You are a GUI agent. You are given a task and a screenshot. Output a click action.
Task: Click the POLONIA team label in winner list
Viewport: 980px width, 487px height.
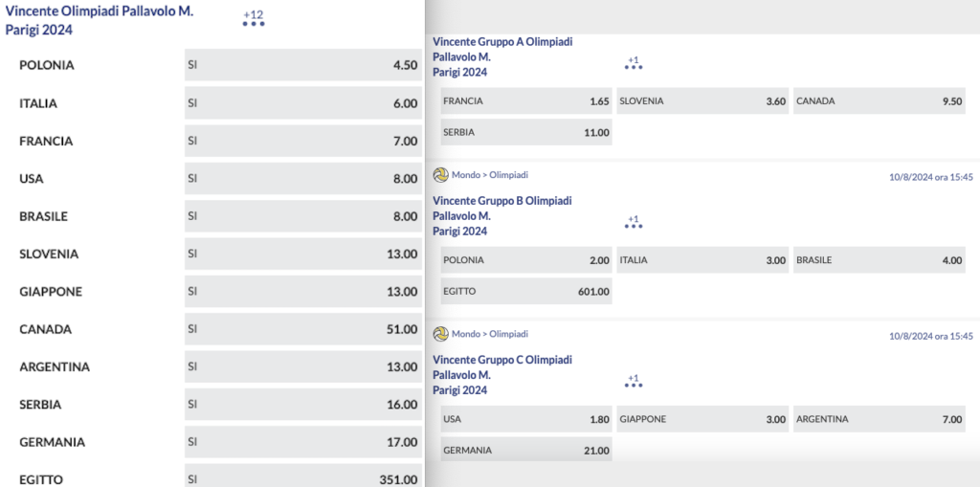47,65
